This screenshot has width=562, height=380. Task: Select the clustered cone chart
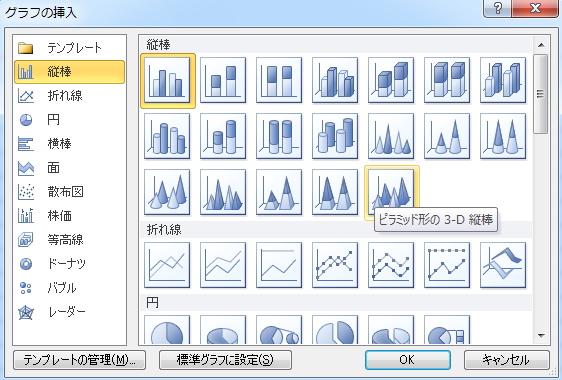[391, 136]
